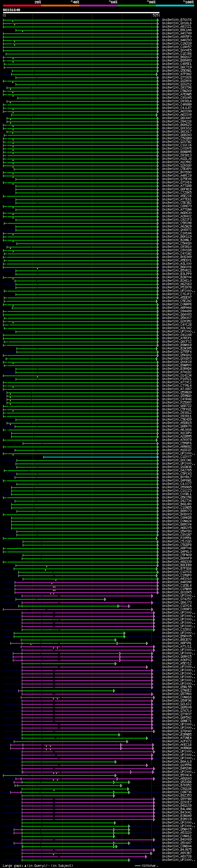Select label UniRef100_Q2UTW2

tap(177, 142)
